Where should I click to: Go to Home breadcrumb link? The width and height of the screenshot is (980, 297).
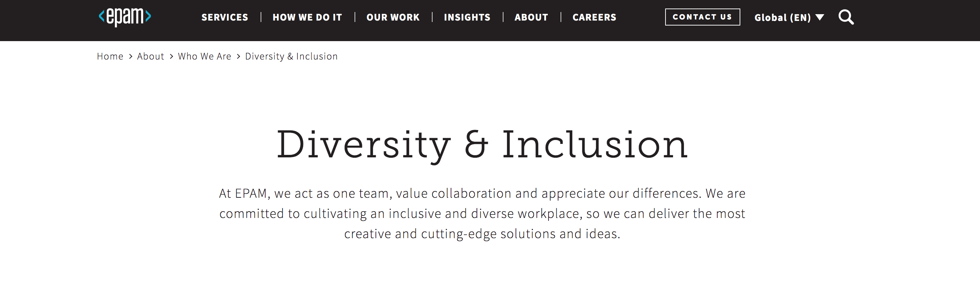[x=110, y=56]
